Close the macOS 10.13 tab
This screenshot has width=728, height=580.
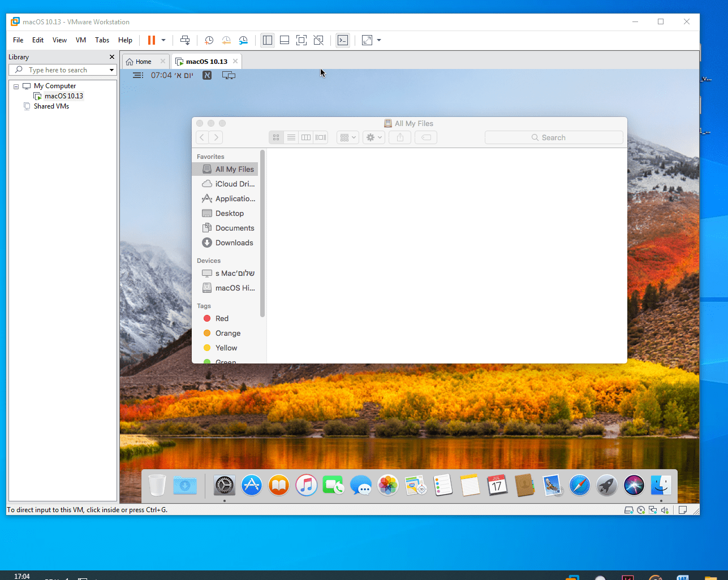pyautogui.click(x=235, y=61)
